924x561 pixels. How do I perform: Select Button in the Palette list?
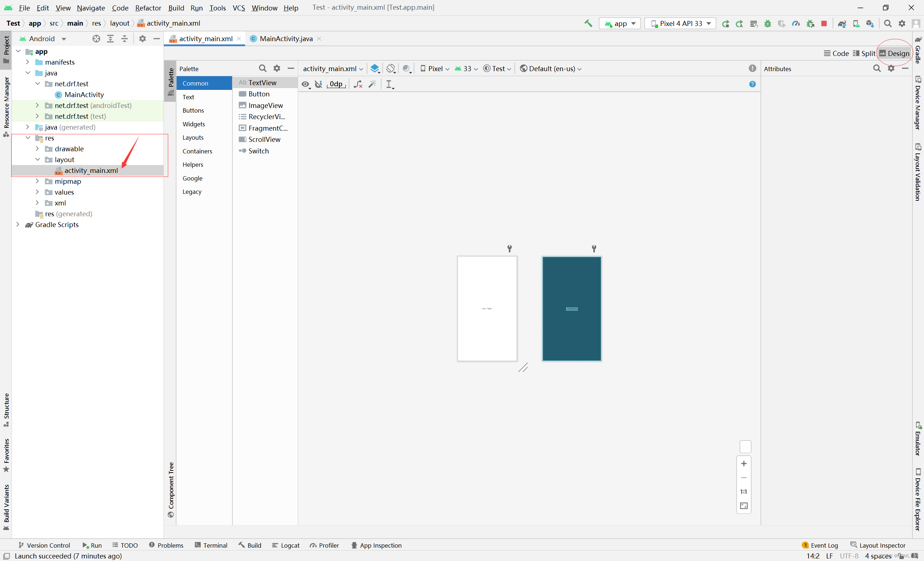point(259,94)
